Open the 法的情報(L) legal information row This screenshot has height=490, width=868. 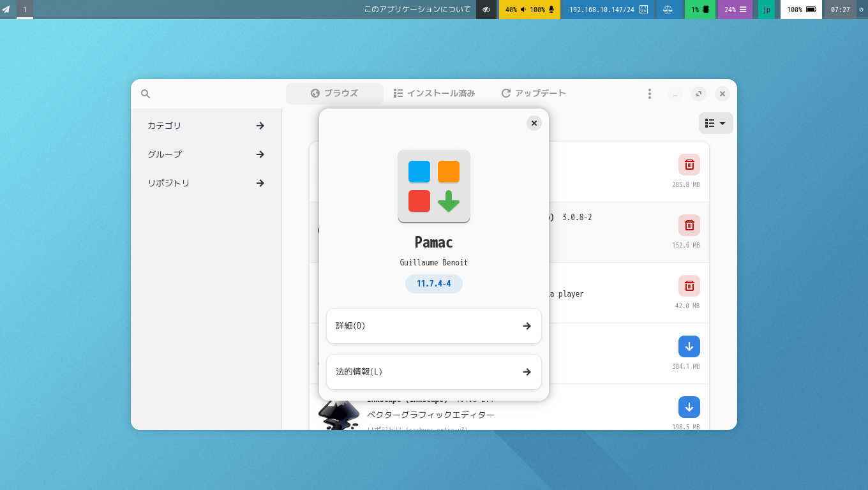pos(434,372)
